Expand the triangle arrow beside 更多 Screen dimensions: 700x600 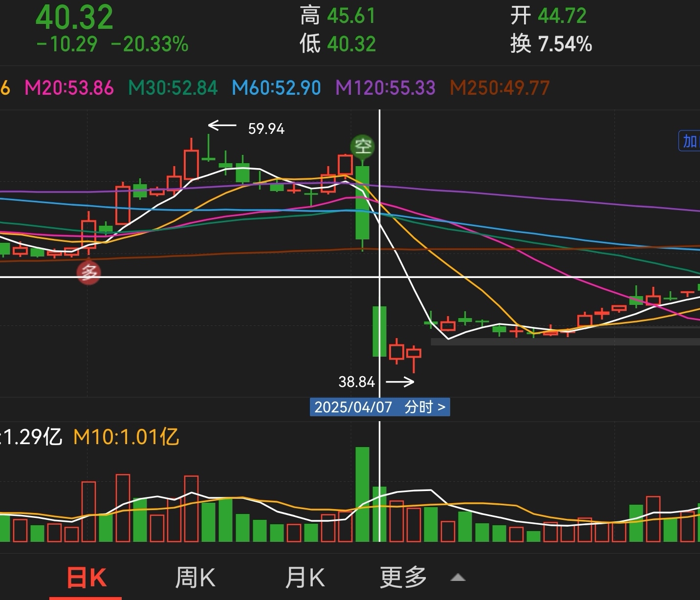click(458, 578)
